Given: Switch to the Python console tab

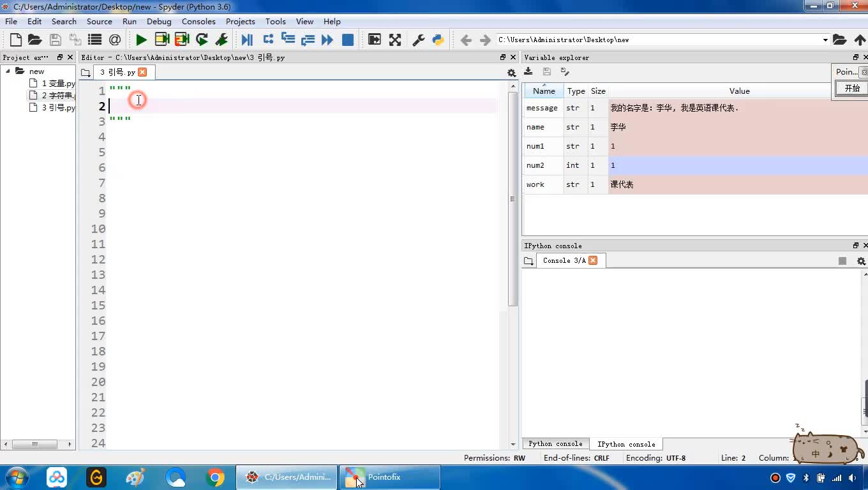Looking at the screenshot, I should click(x=555, y=443).
